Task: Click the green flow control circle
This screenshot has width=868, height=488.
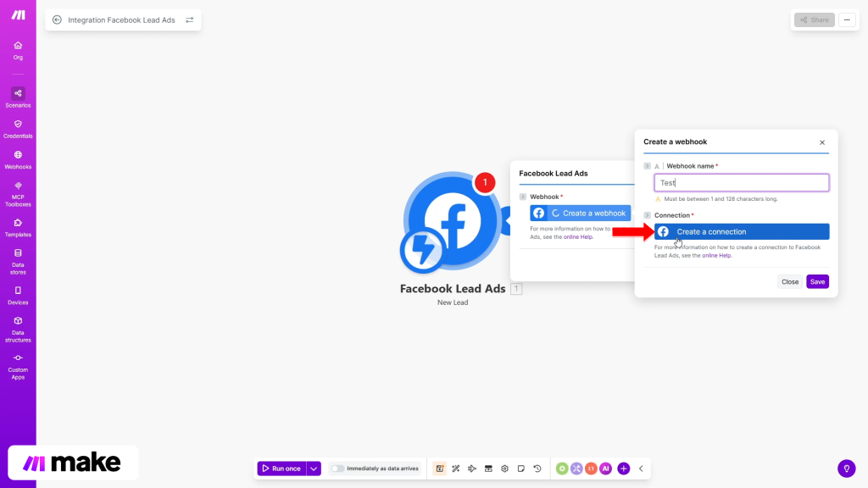Action: [x=562, y=469]
